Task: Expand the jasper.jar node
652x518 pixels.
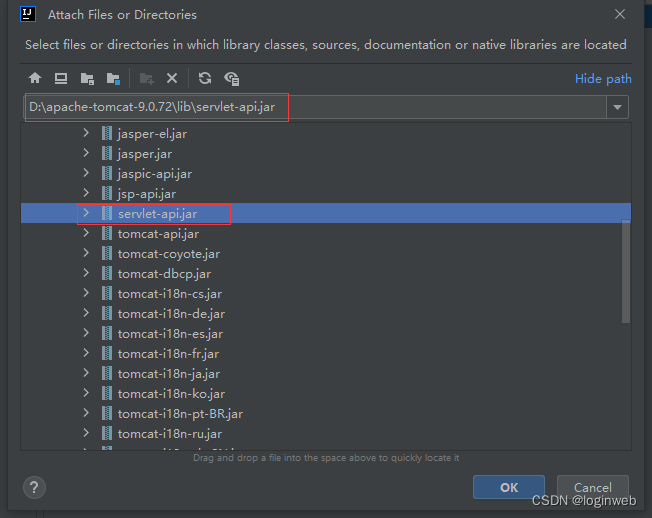Action: pos(86,153)
